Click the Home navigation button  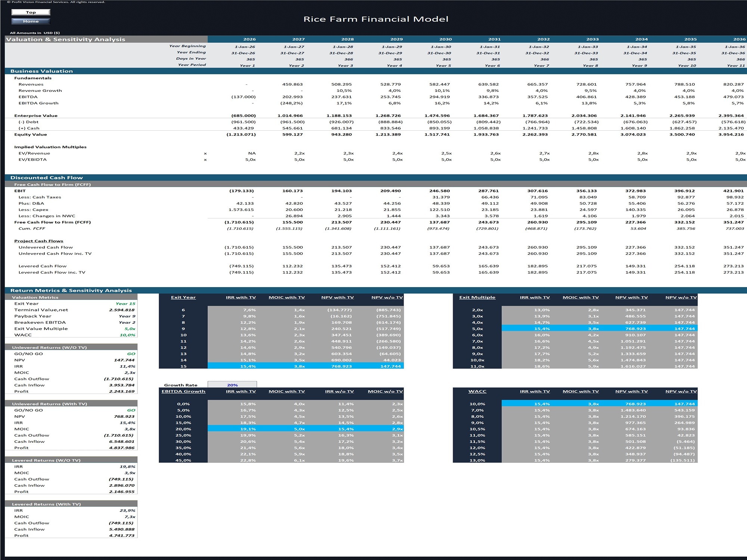point(31,21)
